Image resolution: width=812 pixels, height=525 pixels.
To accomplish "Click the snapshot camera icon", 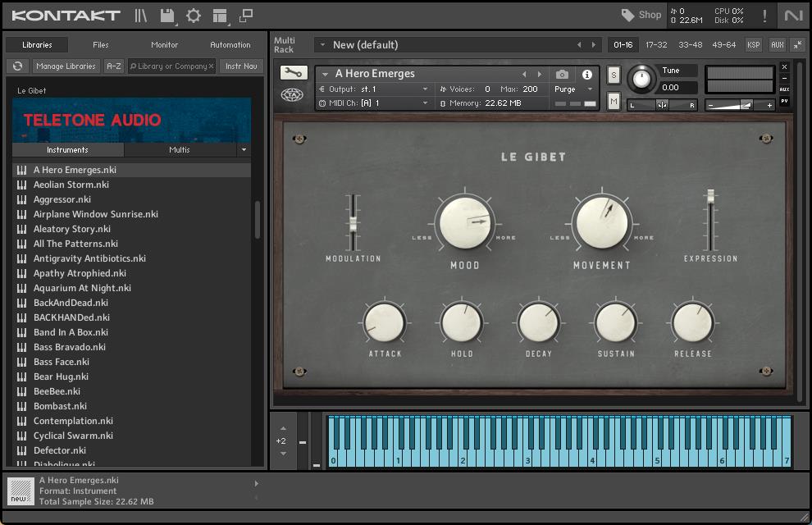I will pyautogui.click(x=562, y=74).
